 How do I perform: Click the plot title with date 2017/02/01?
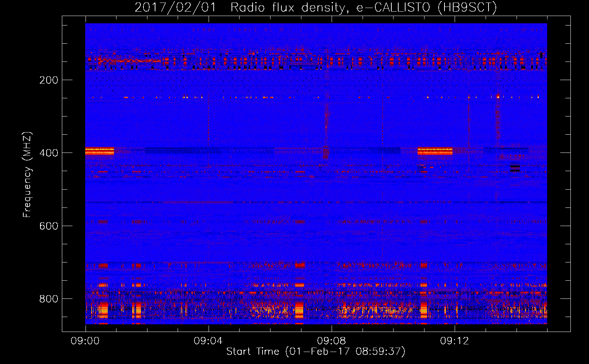(x=316, y=8)
